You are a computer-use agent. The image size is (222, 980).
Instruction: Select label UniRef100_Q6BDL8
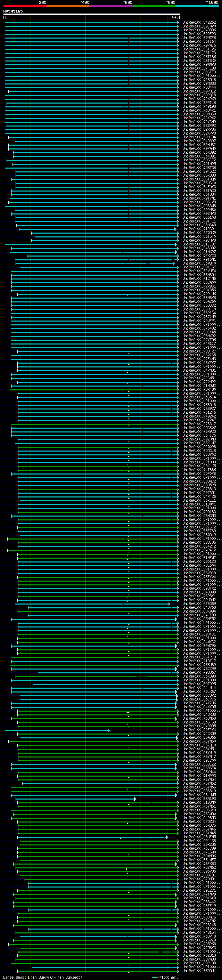click(199, 405)
